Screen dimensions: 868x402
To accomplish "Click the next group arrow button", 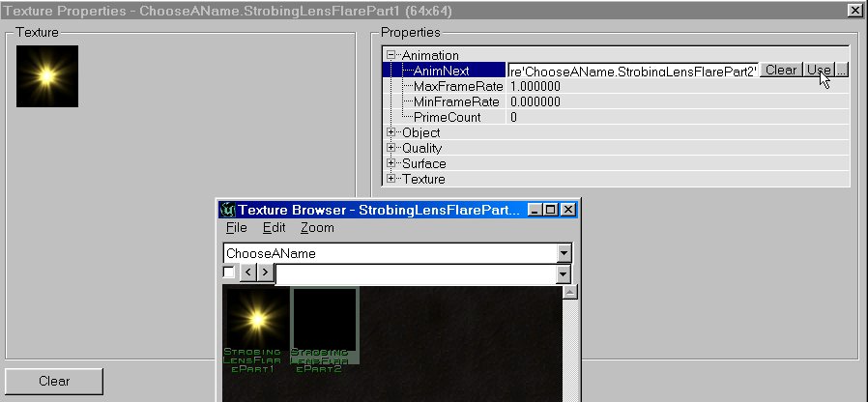I will (x=264, y=273).
